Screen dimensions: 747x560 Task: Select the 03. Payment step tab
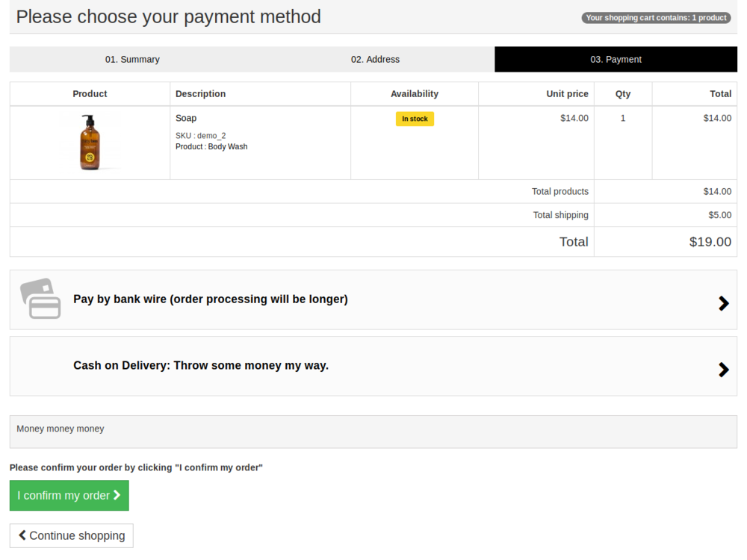pyautogui.click(x=616, y=60)
